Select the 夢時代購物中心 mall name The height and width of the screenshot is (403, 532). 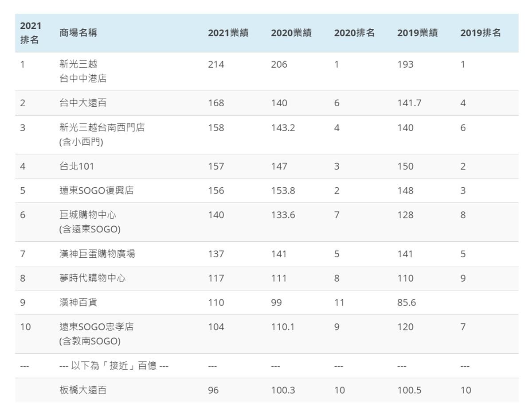coord(92,278)
